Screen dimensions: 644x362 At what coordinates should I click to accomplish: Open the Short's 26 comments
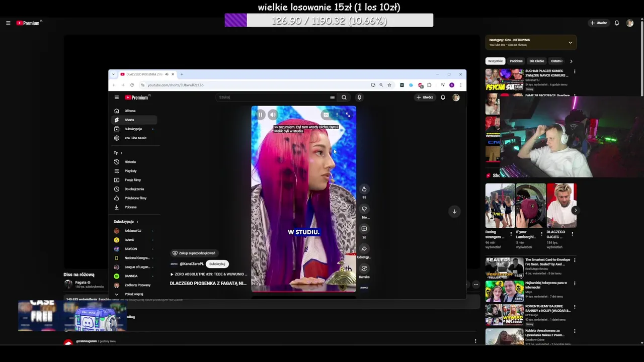(x=364, y=229)
